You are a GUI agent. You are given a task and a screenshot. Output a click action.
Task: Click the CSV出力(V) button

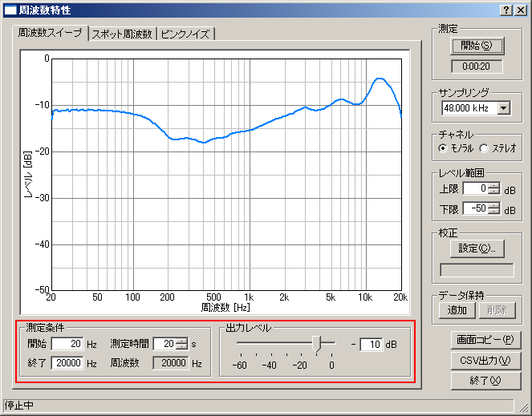[x=485, y=361]
